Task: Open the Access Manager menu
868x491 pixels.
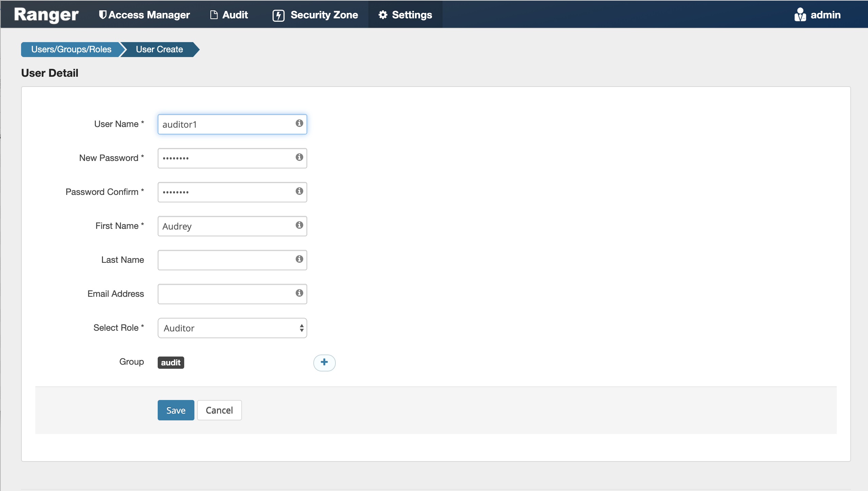Action: [x=144, y=15]
